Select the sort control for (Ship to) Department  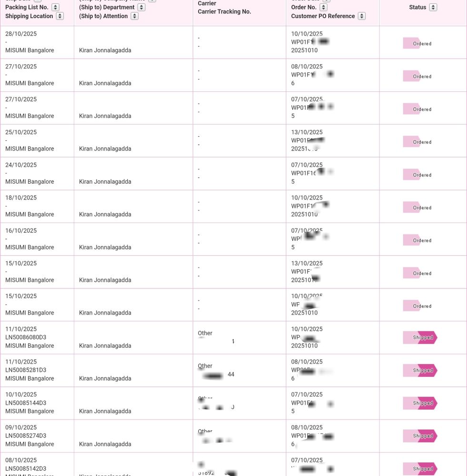pyautogui.click(x=141, y=7)
